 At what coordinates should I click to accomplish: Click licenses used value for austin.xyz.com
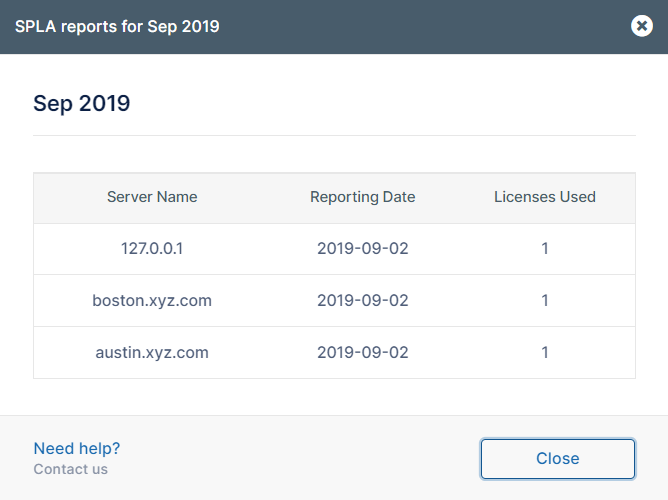(545, 352)
